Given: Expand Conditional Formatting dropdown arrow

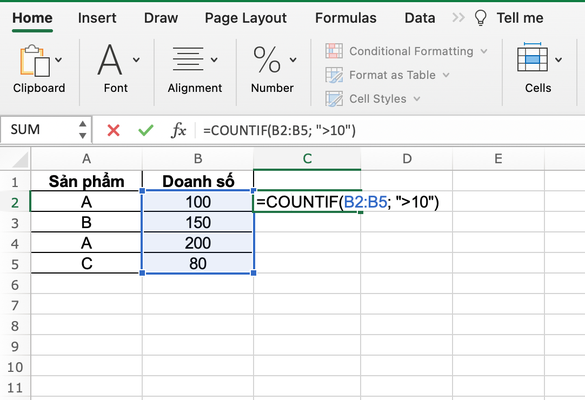Looking at the screenshot, I should click(x=484, y=51).
